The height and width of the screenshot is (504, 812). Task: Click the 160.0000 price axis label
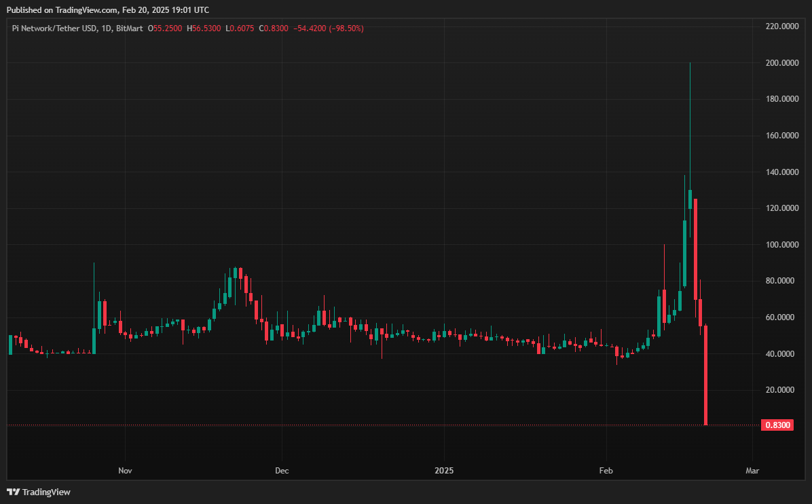coord(782,136)
